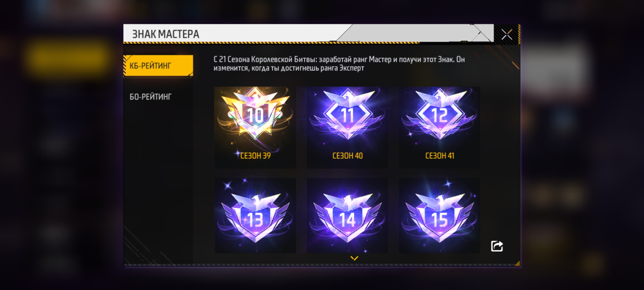Close the Знак Мастера window
This screenshot has width=644, height=290.
click(507, 34)
